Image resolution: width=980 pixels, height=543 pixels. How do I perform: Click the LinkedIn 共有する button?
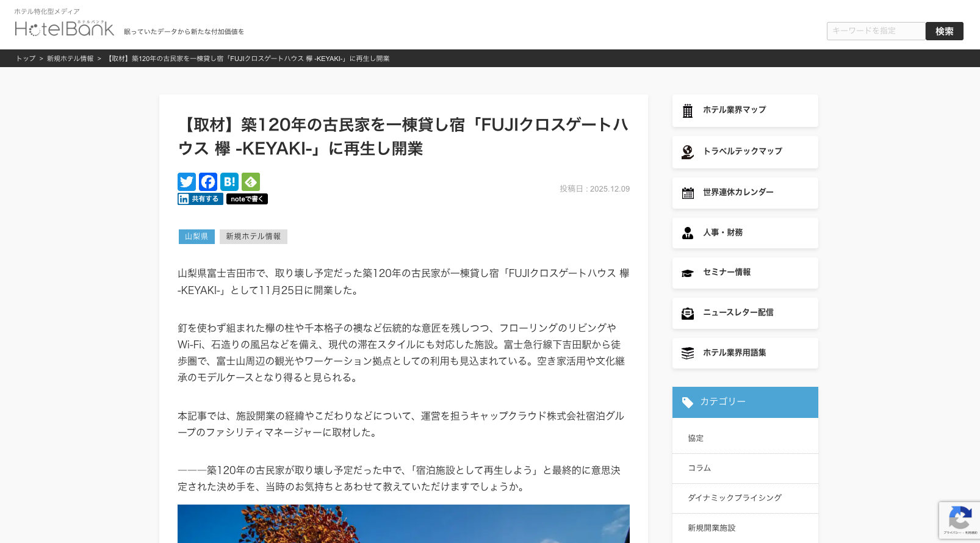[200, 199]
